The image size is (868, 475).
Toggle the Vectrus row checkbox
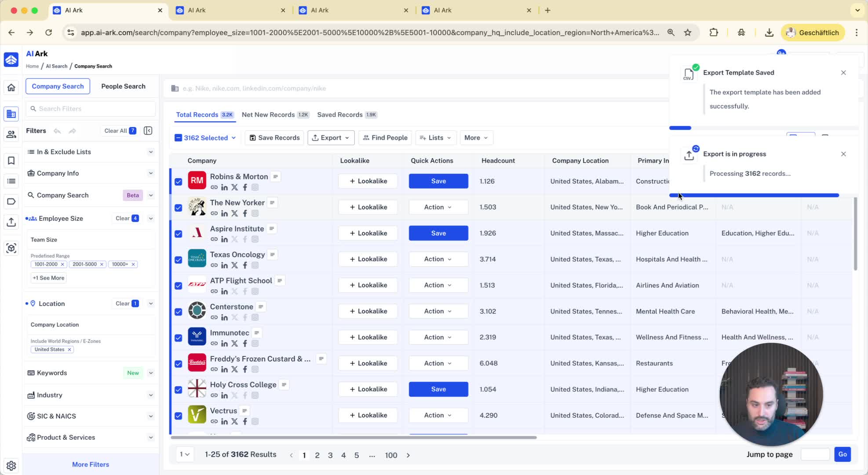pos(178,416)
